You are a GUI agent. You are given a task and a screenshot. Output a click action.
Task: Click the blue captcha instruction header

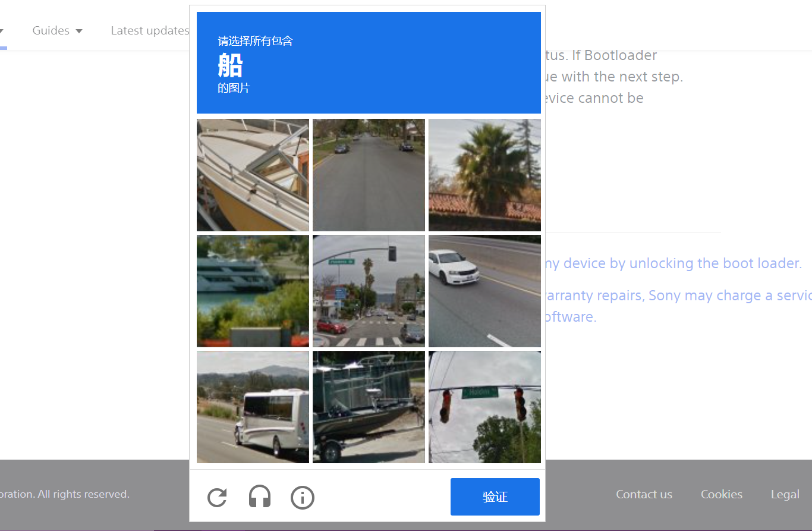tap(369, 62)
